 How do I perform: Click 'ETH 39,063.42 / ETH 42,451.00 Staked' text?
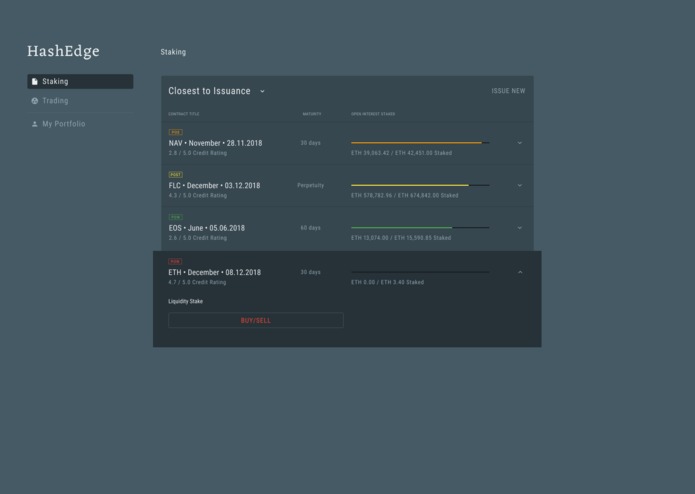(x=402, y=153)
